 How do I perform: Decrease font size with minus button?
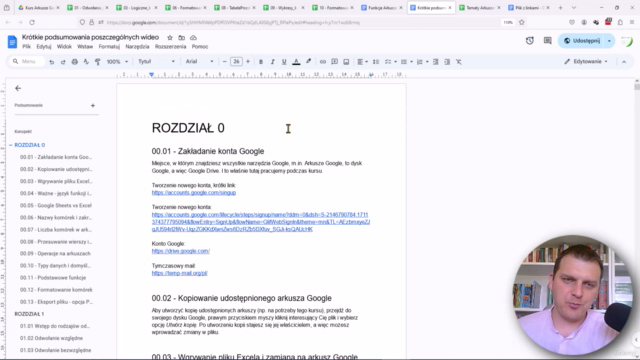coord(224,62)
